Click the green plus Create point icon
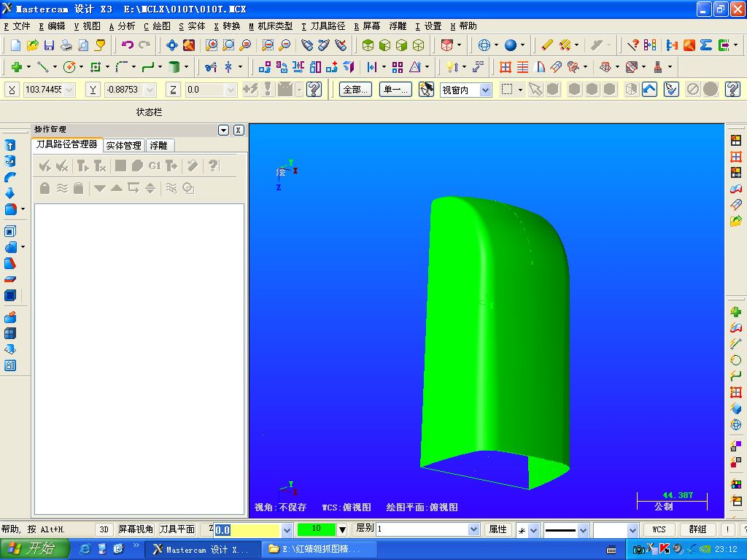This screenshot has width=747, height=560. (x=17, y=67)
